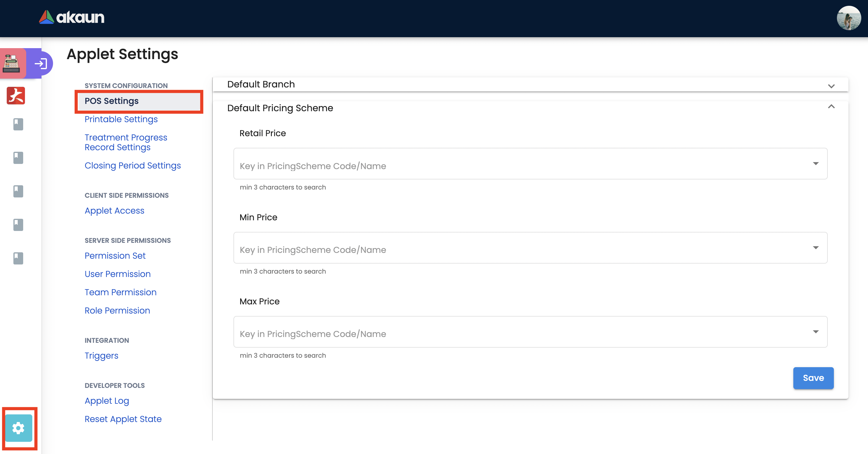Go to Closing Period Settings

pyautogui.click(x=132, y=166)
